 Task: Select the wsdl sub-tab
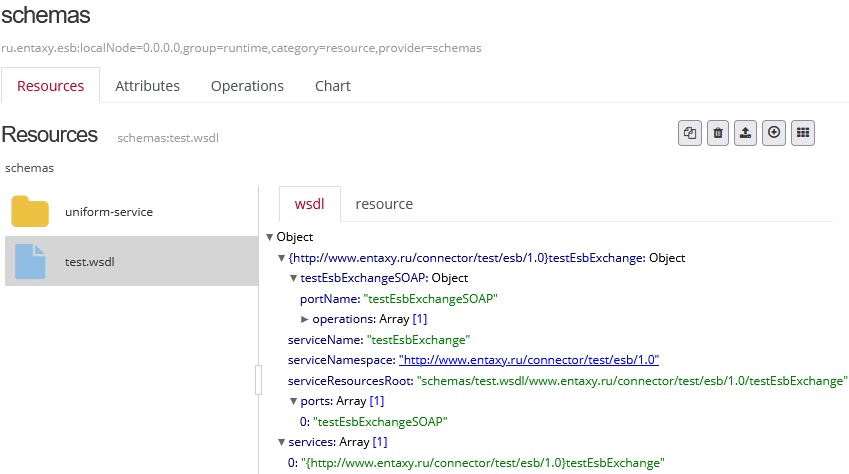(309, 204)
